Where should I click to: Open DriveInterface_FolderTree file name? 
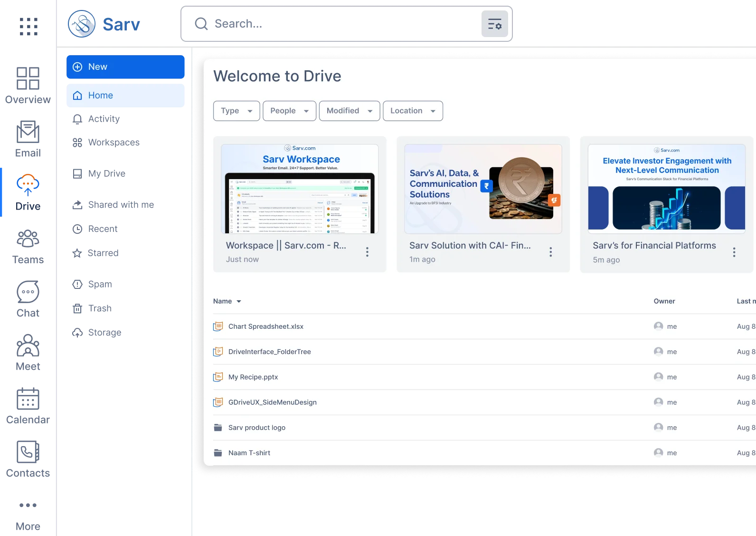[x=270, y=352]
